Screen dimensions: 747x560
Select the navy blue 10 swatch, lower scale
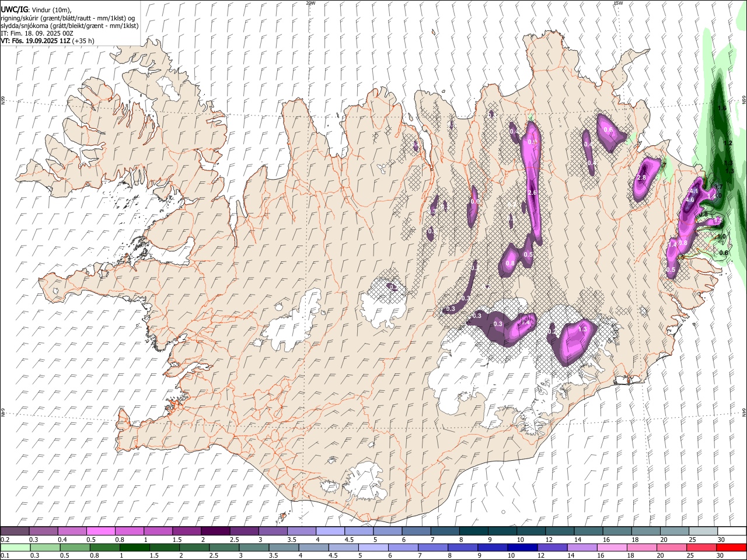522,547
